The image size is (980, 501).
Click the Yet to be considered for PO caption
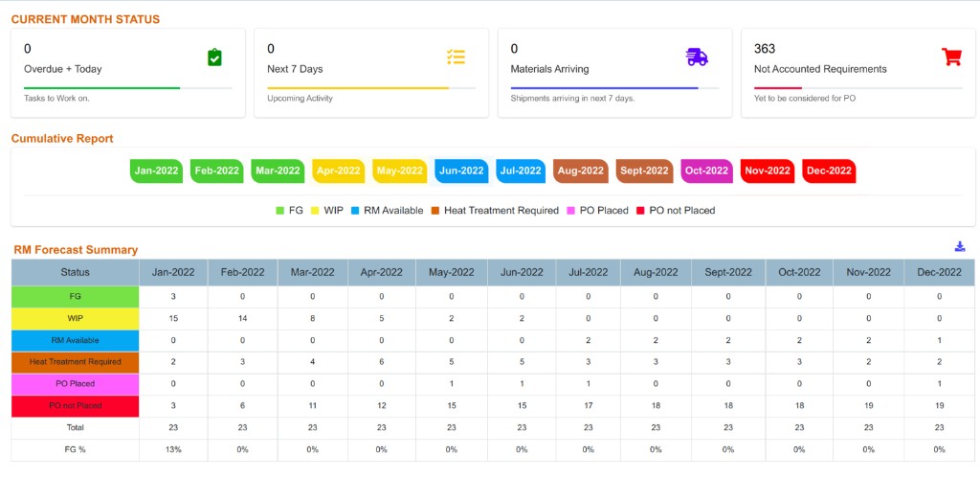point(804,99)
